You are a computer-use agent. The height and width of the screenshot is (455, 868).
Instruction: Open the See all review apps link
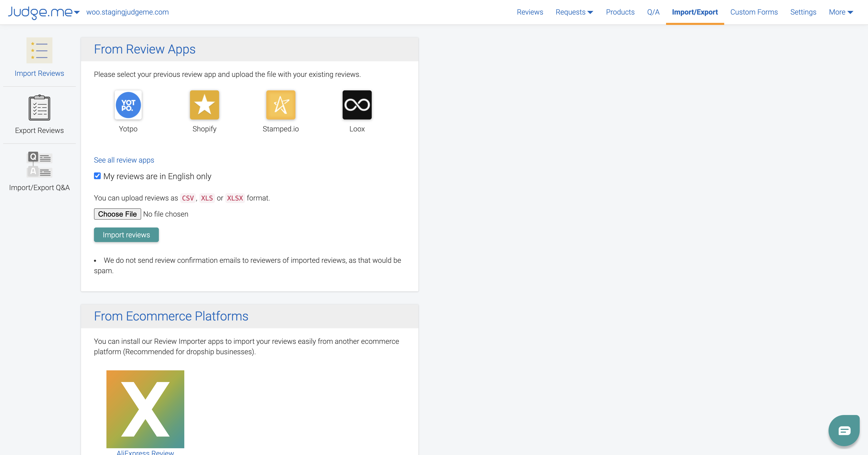(124, 160)
